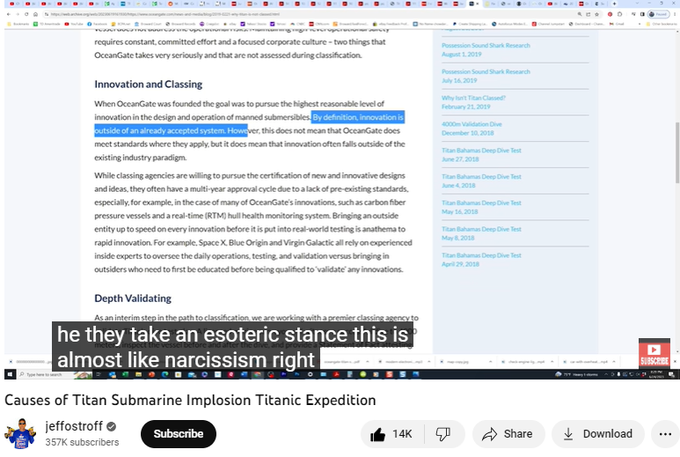This screenshot has width=680, height=457.
Task: Open Possession Sound Shark Research July 16 link
Action: click(x=486, y=72)
